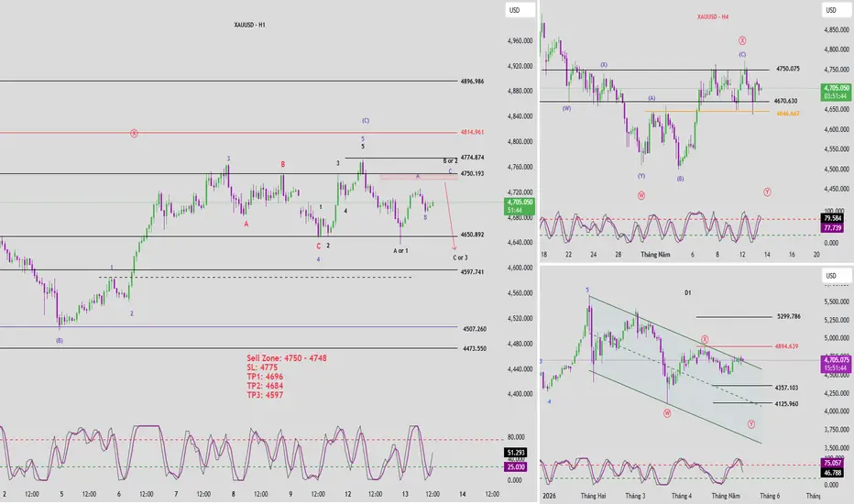Click the 4,960.000 tick on H1 price scale
Screen dimensions: 854x504
pyautogui.click(x=520, y=41)
